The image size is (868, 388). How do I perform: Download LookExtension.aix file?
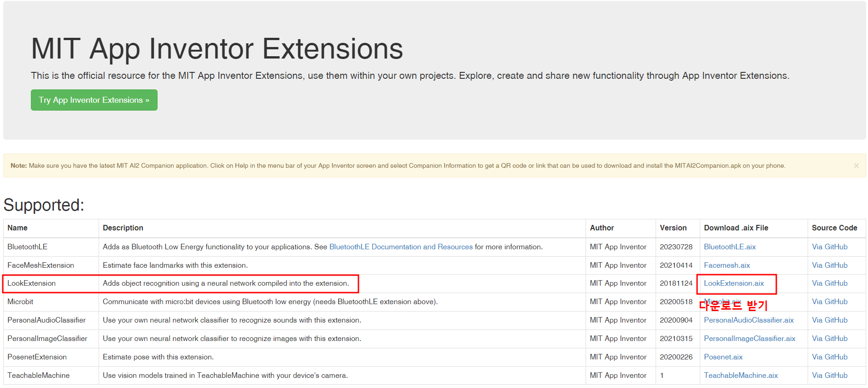(x=734, y=283)
